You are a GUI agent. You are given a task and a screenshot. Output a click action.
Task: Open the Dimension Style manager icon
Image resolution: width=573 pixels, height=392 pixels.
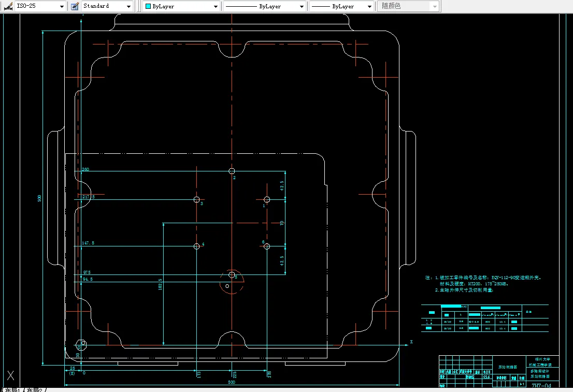(x=8, y=6)
